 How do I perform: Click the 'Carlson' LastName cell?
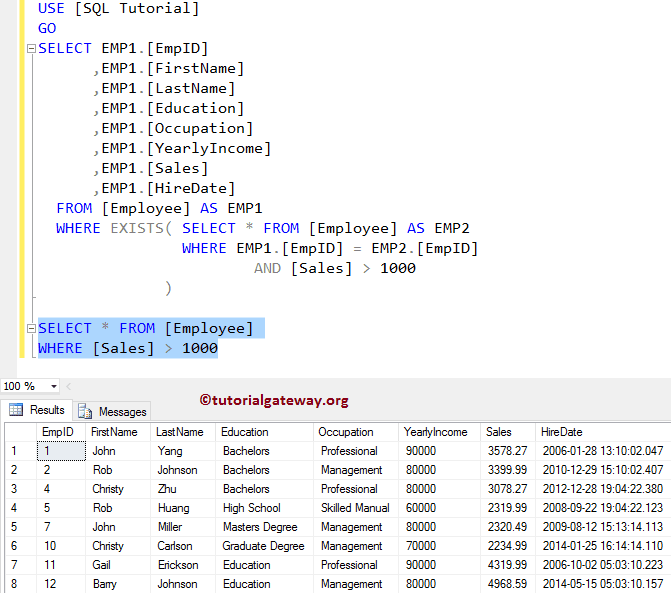pyautogui.click(x=183, y=546)
